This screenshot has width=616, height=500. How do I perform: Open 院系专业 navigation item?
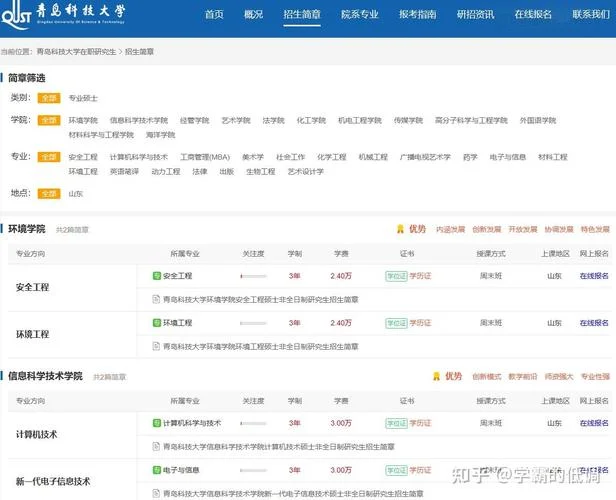359,15
